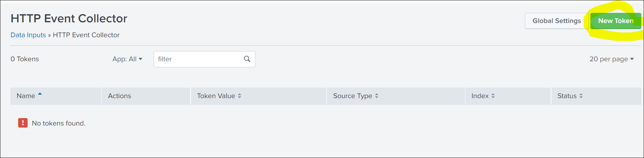The height and width of the screenshot is (158, 644).
Task: Click the "No tokens found." message
Action: click(59, 123)
